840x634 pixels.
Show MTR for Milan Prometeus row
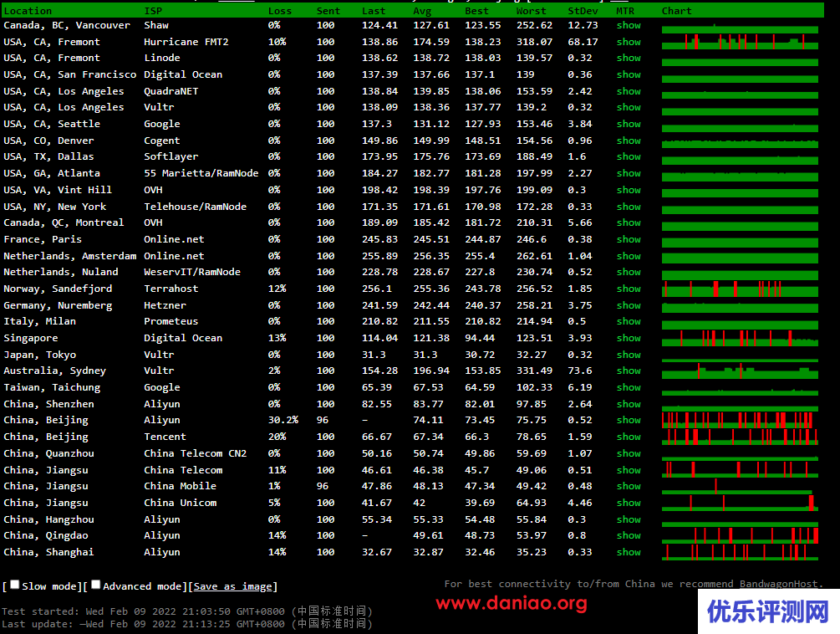coord(629,321)
